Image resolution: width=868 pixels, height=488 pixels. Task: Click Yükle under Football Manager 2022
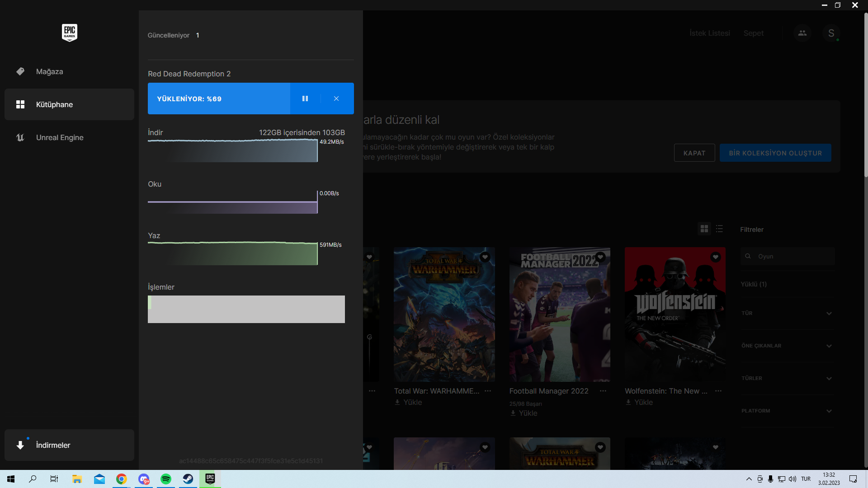pos(524,413)
